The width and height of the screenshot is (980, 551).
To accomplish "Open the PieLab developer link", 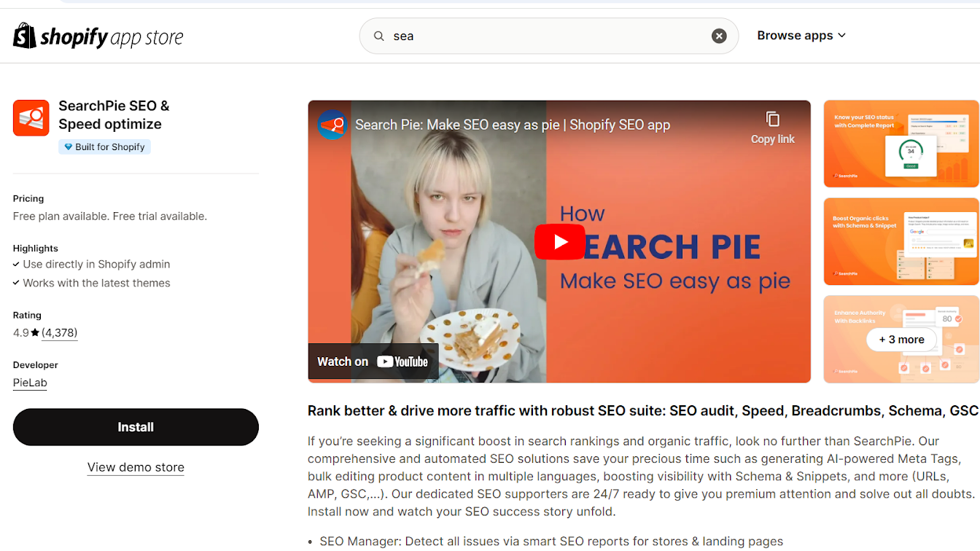I will tap(30, 383).
